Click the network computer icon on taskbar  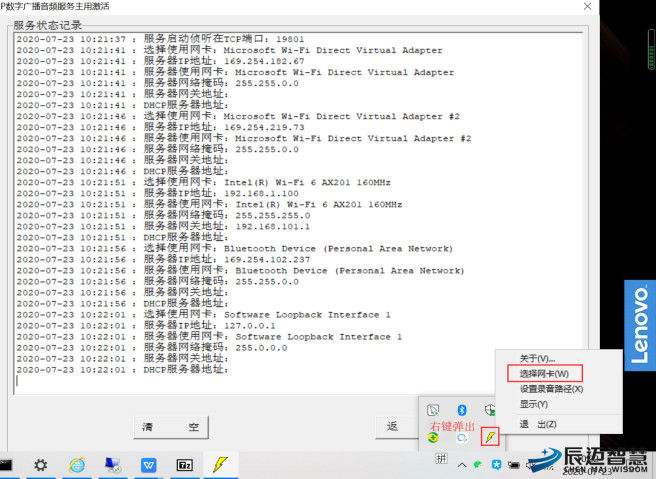coord(112,465)
